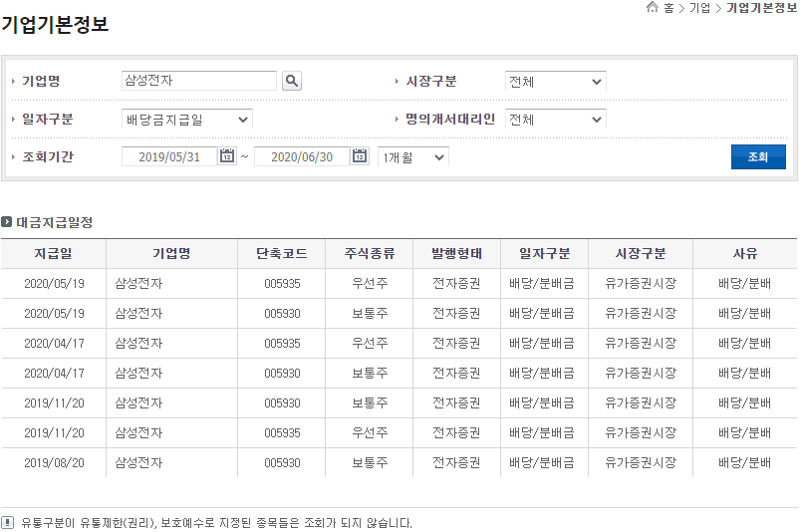Click 유가증권시장 in the 2019/08/20 row
Viewport: 800px width, 532px height.
click(x=641, y=462)
